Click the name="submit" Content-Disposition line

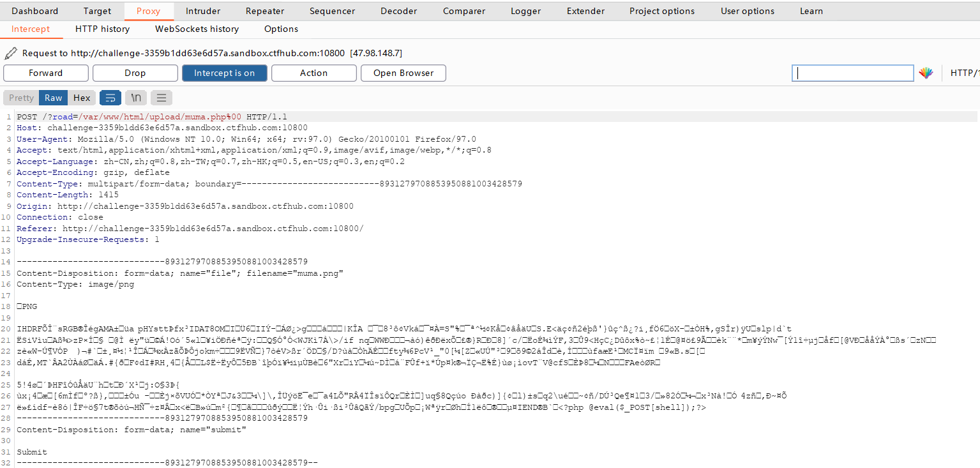(x=132, y=430)
